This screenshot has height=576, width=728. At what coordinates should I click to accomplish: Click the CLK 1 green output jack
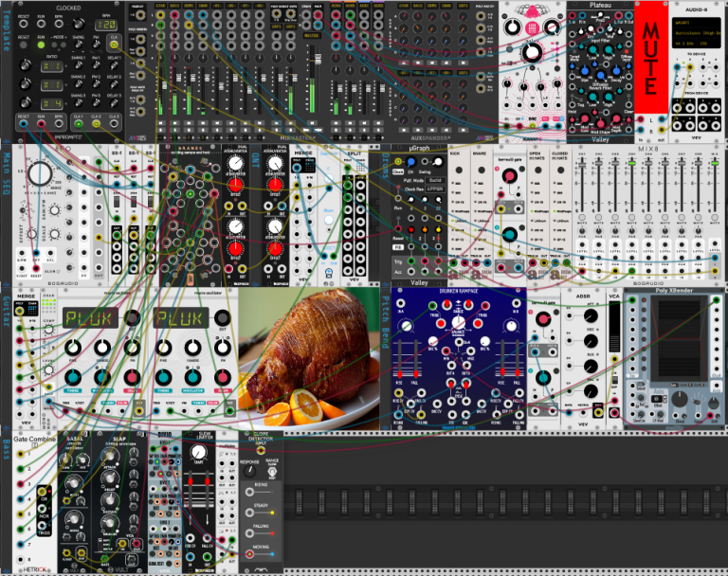pos(78,124)
